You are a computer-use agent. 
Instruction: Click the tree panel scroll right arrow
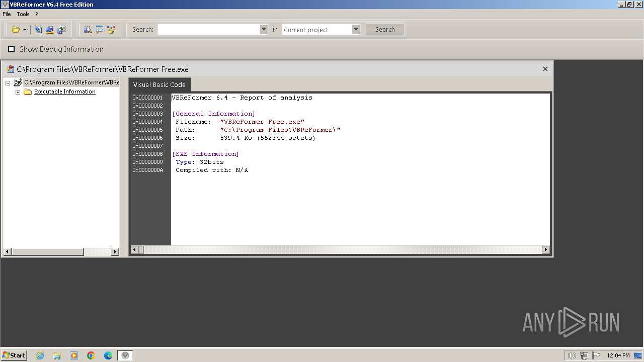tap(115, 251)
